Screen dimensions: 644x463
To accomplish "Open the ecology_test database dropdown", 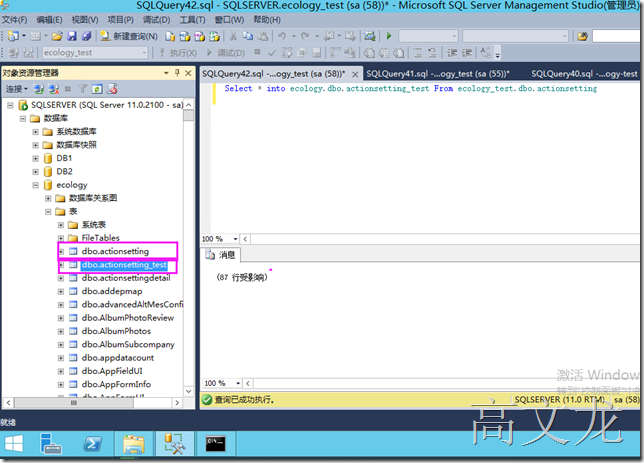I will coord(144,53).
